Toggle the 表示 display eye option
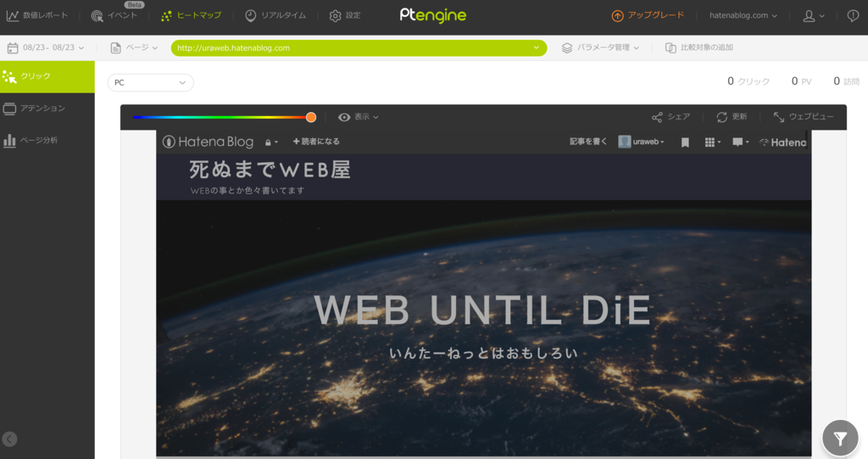 tap(359, 117)
